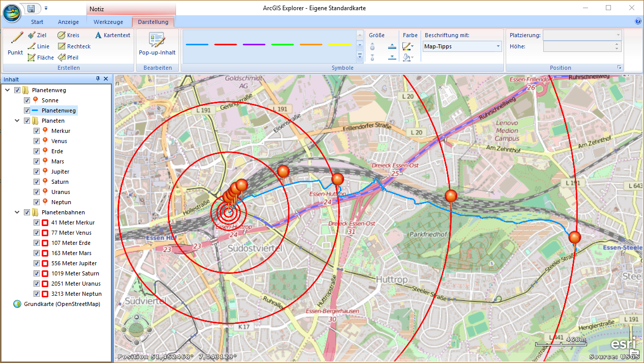This screenshot has width=644, height=363.
Task: Toggle the Jupiter layer checkbox
Action: tap(37, 172)
